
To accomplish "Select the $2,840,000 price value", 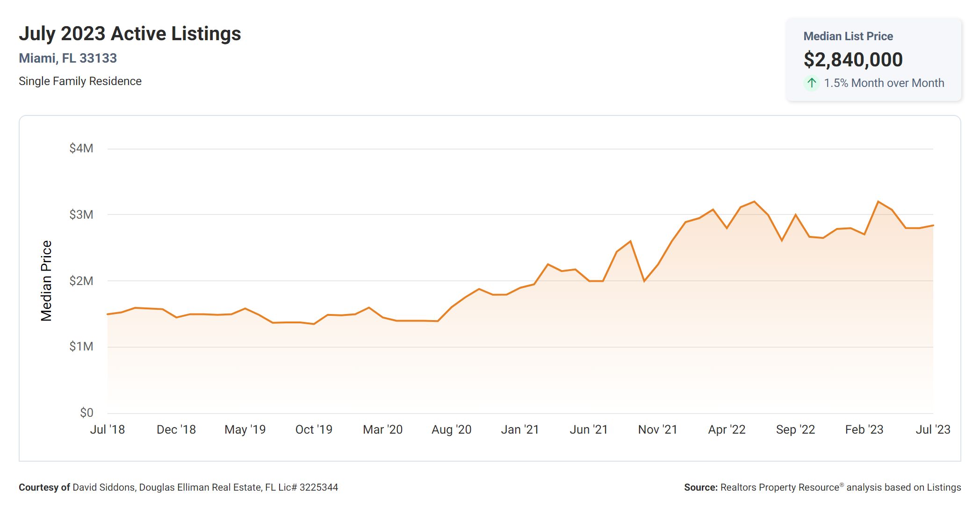I will pyautogui.click(x=853, y=59).
